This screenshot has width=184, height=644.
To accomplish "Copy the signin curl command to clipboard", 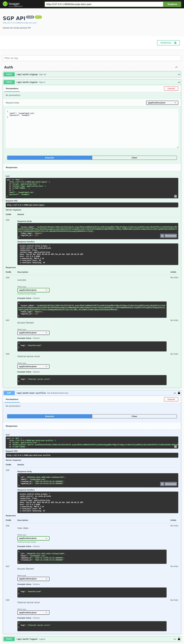I will tap(175, 196).
